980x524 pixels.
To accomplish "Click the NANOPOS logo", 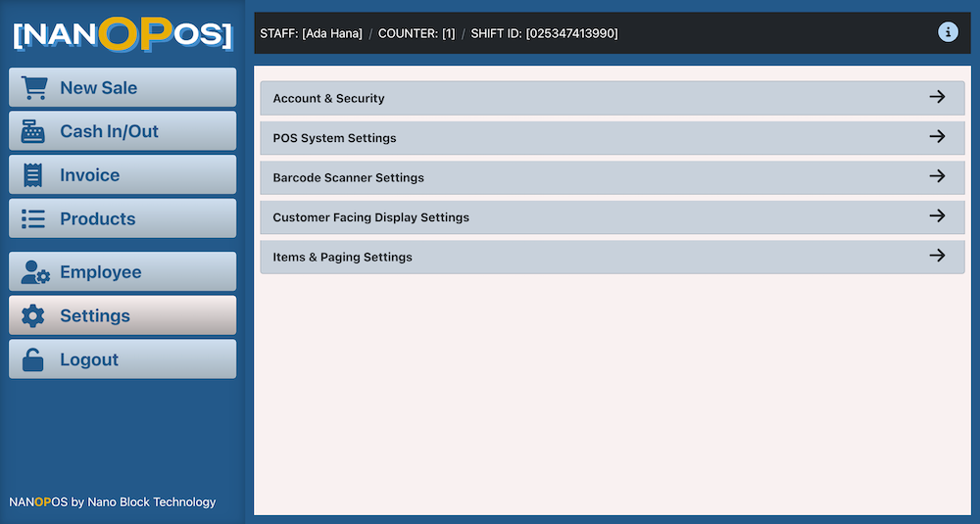I will (x=122, y=33).
